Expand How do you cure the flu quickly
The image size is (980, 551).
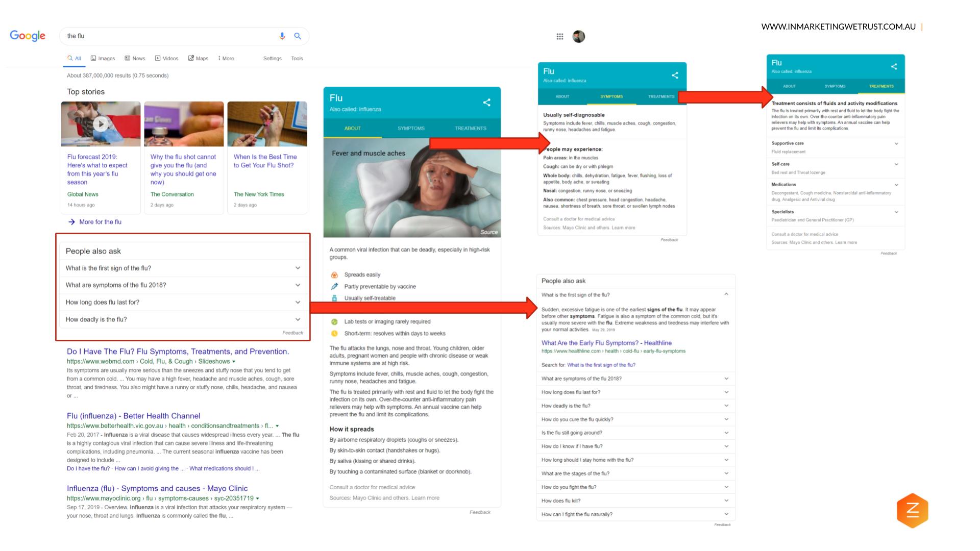(x=635, y=419)
